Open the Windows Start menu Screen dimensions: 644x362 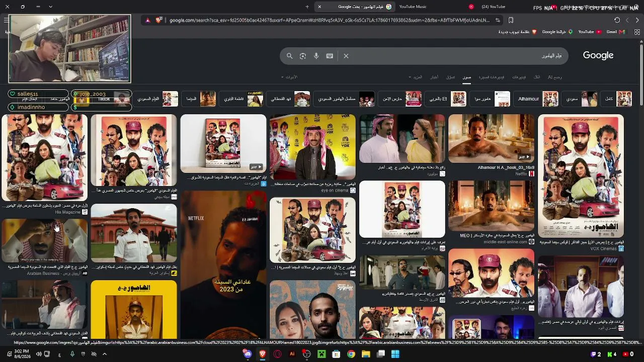[395, 354]
